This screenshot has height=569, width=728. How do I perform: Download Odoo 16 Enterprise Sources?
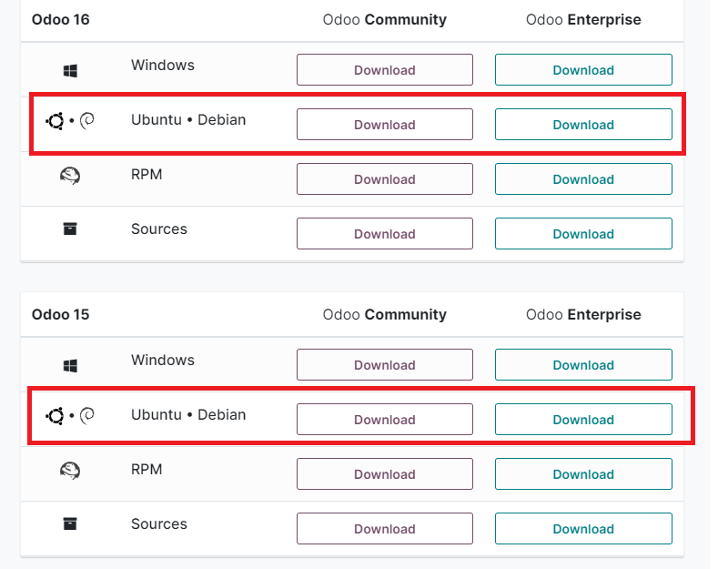click(583, 234)
